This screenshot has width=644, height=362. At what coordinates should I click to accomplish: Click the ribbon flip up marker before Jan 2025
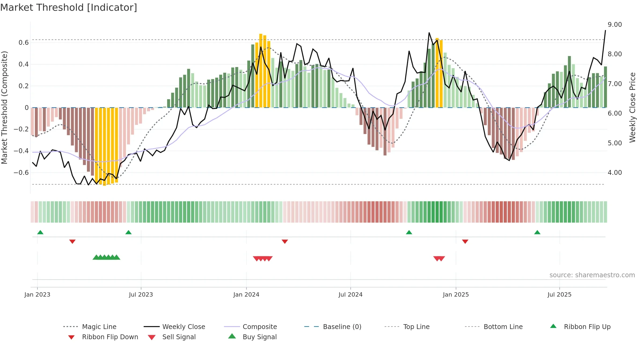[x=409, y=232]
